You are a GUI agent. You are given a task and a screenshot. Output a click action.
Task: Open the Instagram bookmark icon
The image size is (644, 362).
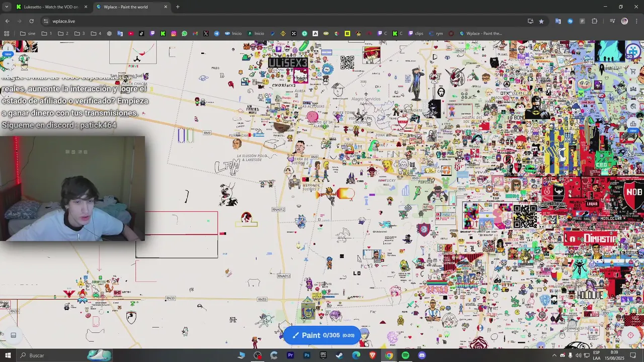(174, 34)
